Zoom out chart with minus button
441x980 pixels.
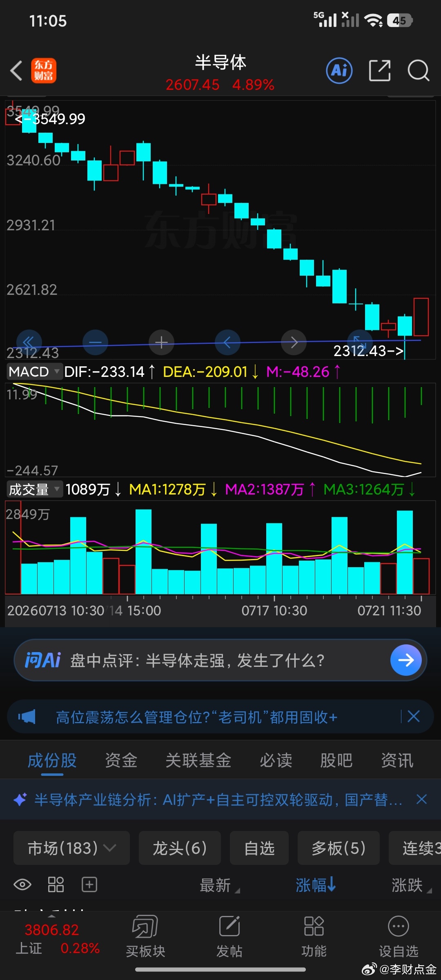tap(95, 342)
